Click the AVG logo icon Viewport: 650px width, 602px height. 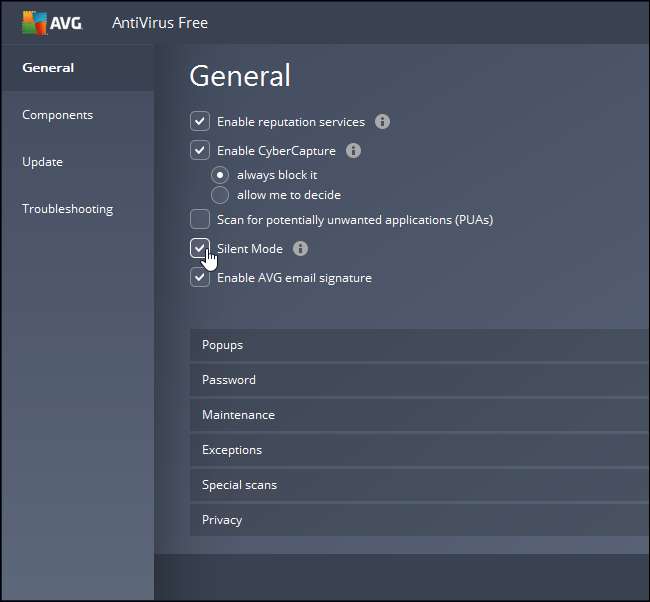click(34, 23)
